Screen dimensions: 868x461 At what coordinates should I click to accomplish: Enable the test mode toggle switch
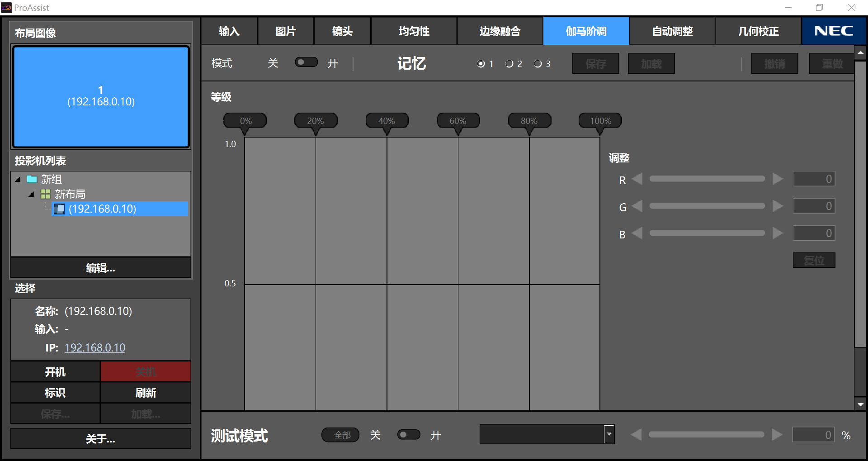click(408, 435)
